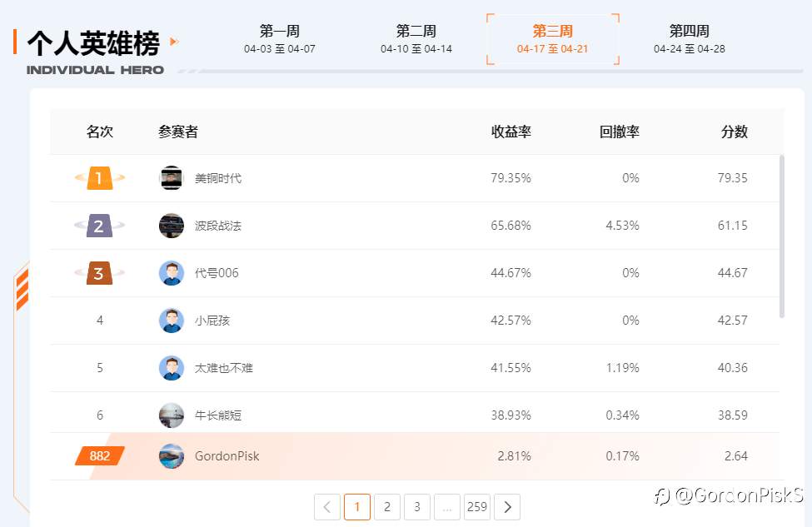Click the previous page arrow
The image size is (812, 527).
click(x=327, y=506)
